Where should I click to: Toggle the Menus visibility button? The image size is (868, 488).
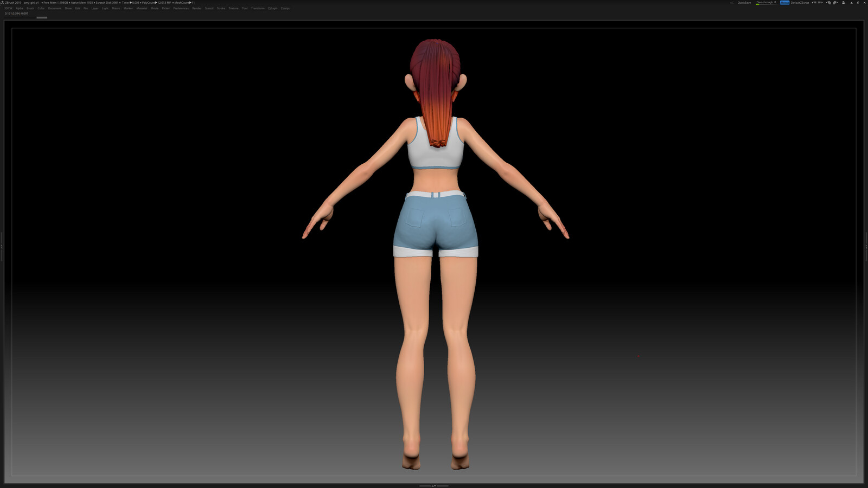pyautogui.click(x=784, y=3)
